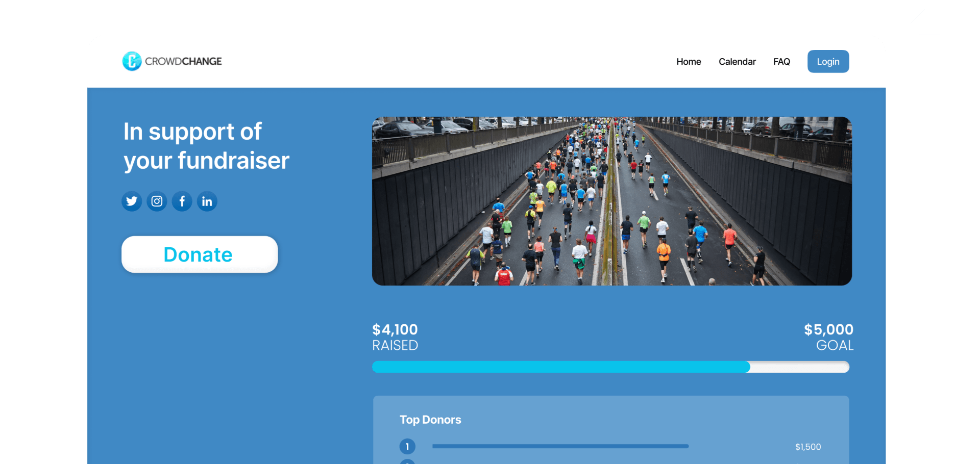
Task: Click the CrowdChange logo
Action: pos(171,61)
